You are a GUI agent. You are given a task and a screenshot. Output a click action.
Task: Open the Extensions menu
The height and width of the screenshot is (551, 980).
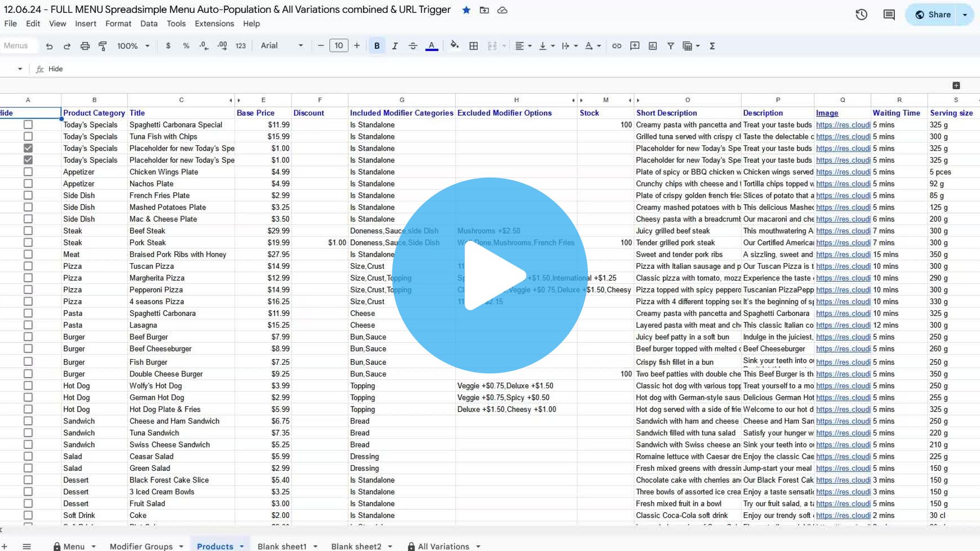point(214,23)
